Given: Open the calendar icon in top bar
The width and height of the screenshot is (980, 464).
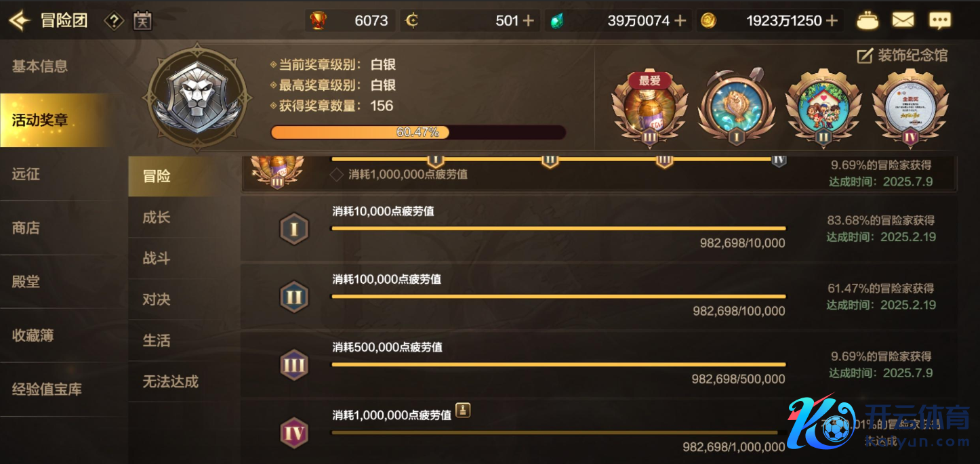Looking at the screenshot, I should (x=142, y=21).
